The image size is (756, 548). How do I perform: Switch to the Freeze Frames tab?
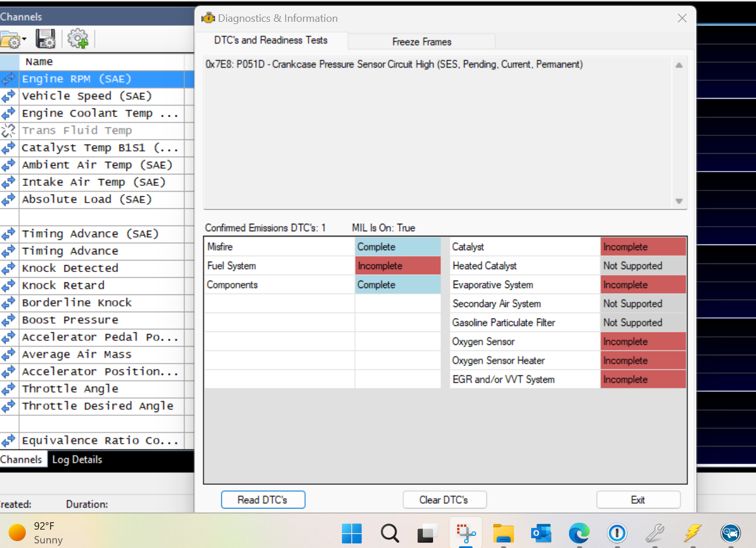422,42
